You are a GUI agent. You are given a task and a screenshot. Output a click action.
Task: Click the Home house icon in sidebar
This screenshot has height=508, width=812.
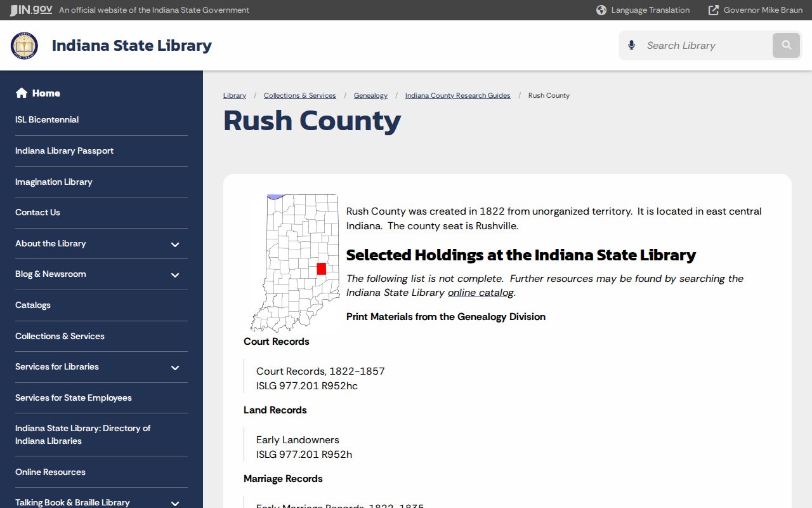(x=22, y=93)
